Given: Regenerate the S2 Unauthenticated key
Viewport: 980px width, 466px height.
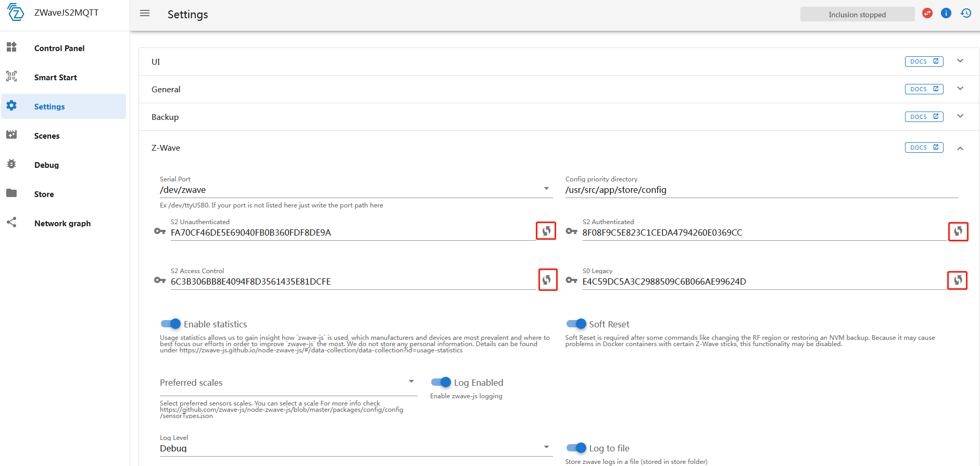Looking at the screenshot, I should (546, 231).
